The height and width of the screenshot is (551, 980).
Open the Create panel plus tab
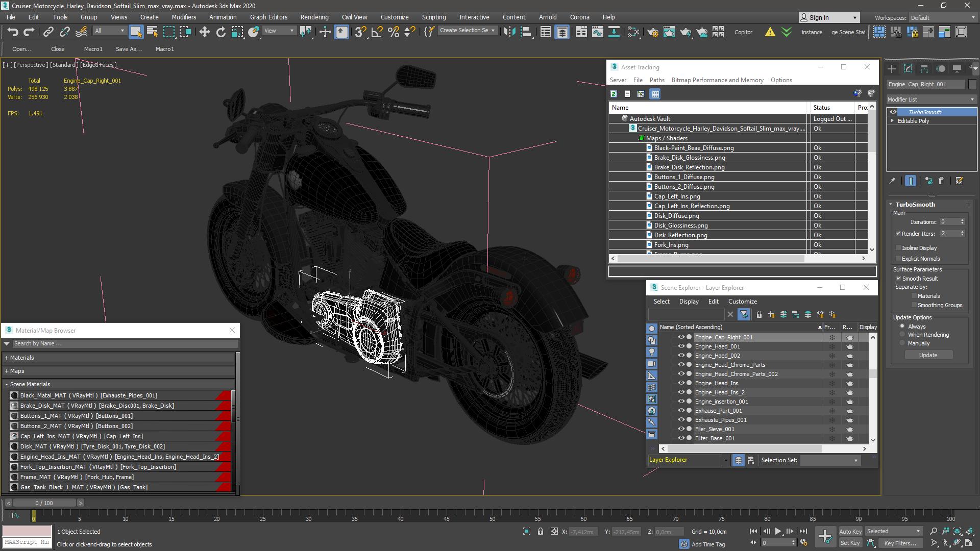click(x=891, y=68)
